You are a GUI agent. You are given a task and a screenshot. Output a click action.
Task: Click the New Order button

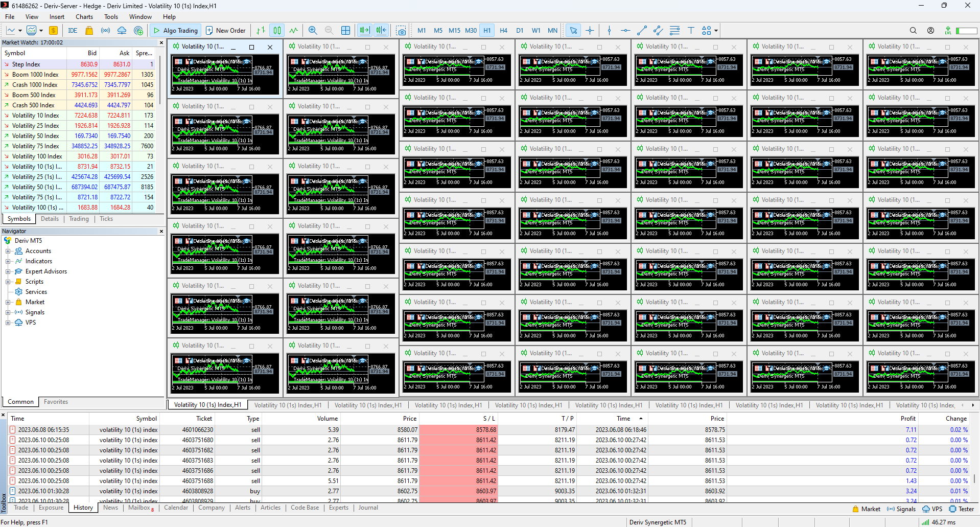(x=225, y=31)
